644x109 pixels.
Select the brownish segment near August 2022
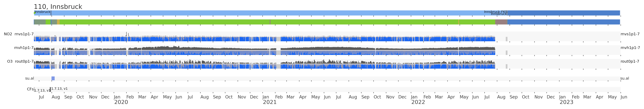tap(501, 22)
